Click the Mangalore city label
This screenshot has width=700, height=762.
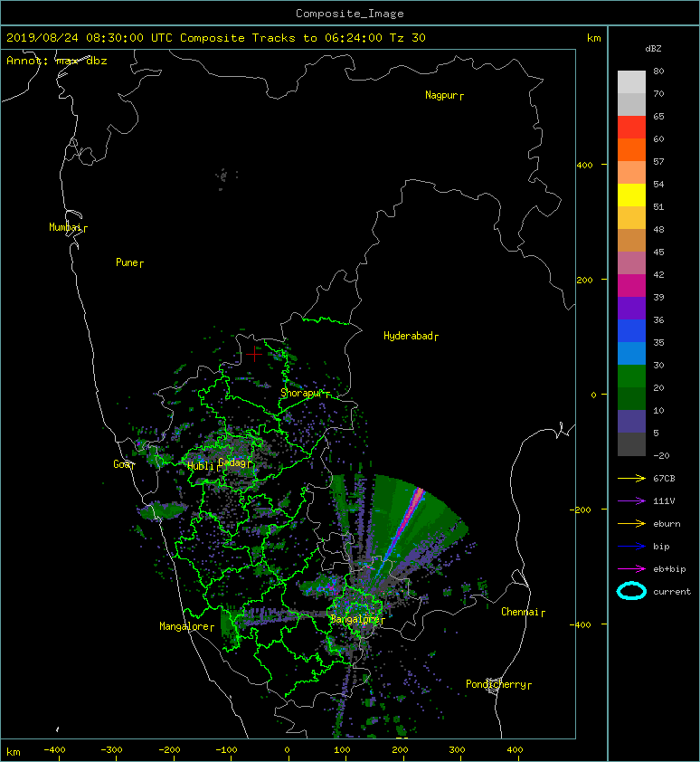coord(186,627)
